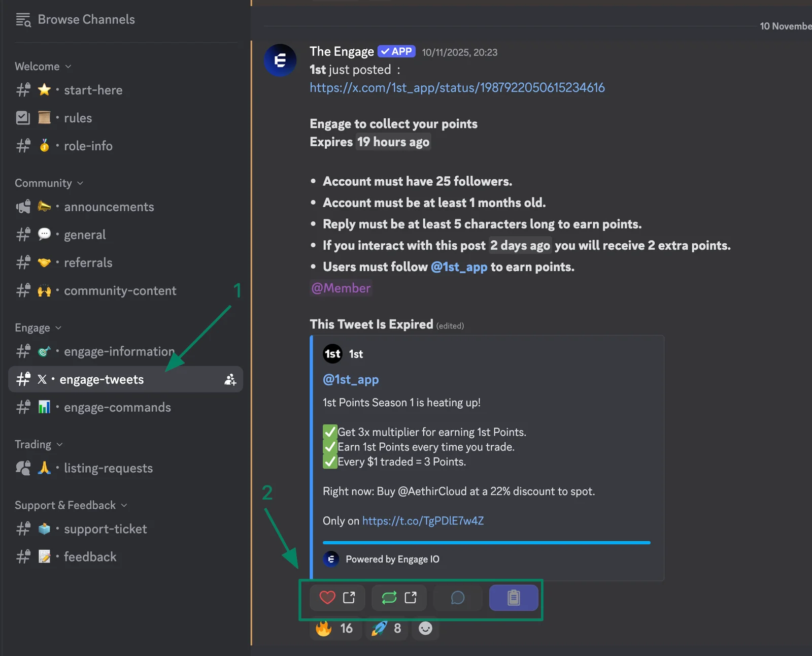The width and height of the screenshot is (812, 656).
Task: Click the heart like button
Action: (x=337, y=598)
